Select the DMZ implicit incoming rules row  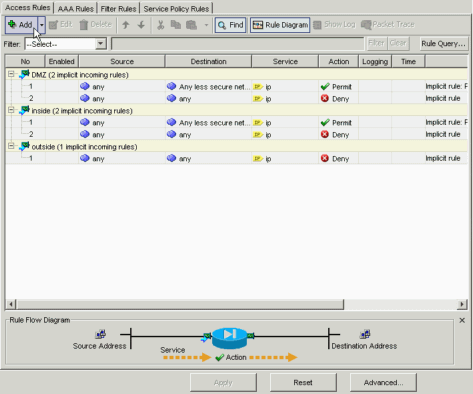237,75
